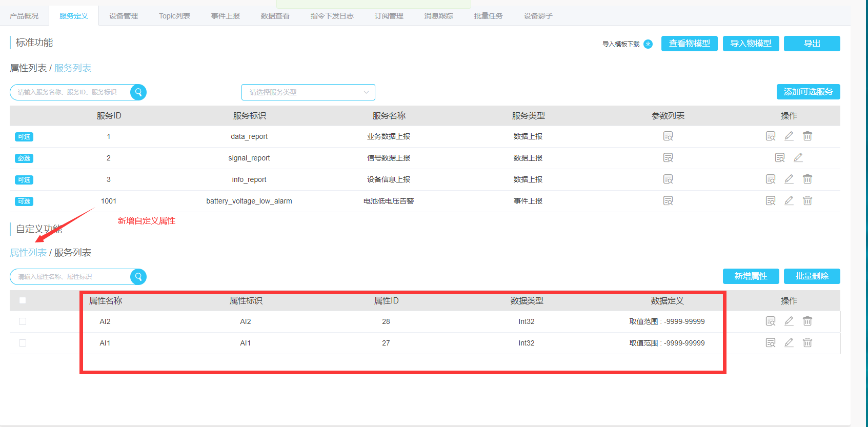Focus the service name search field
The width and height of the screenshot is (868, 427).
[70, 92]
